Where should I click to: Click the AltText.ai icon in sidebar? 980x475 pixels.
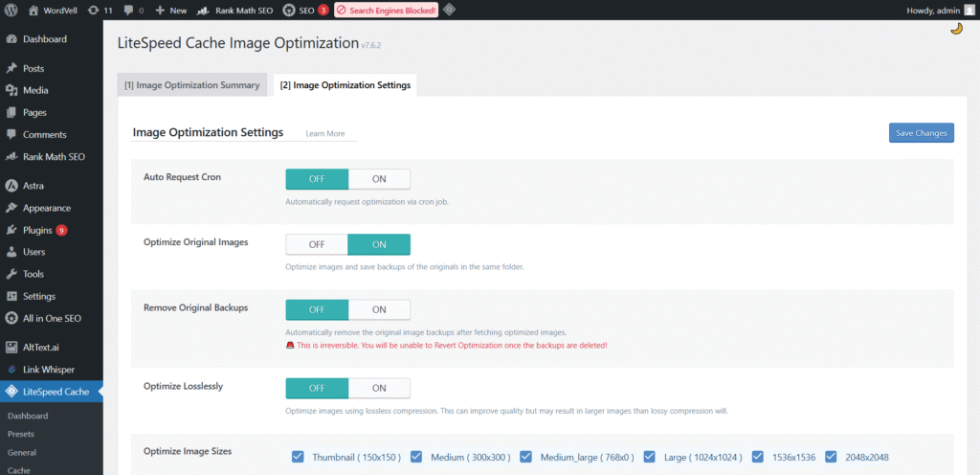point(11,347)
